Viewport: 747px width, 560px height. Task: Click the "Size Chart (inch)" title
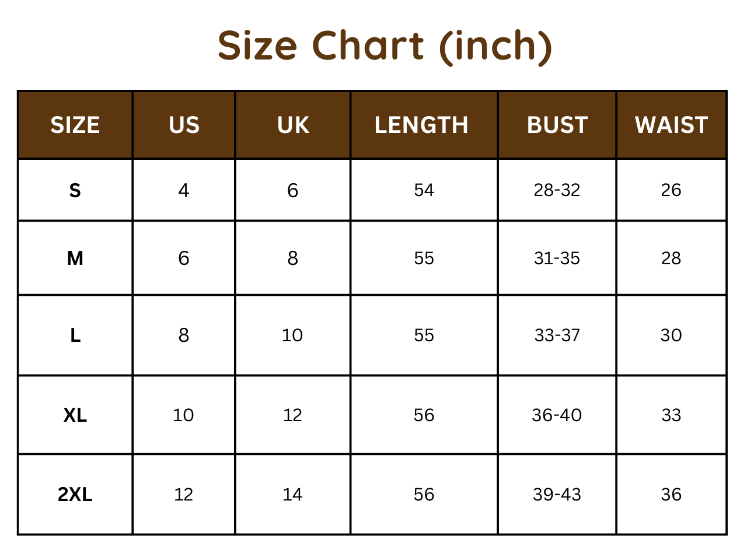point(385,47)
